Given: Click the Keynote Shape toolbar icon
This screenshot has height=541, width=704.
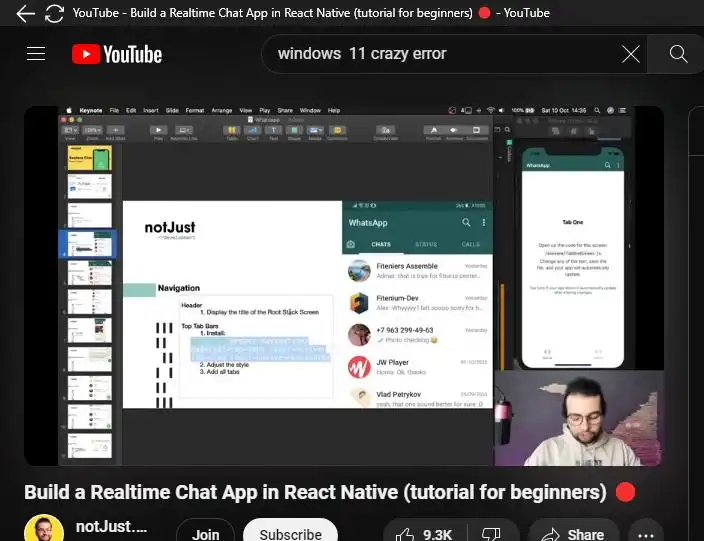Looking at the screenshot, I should tap(294, 130).
